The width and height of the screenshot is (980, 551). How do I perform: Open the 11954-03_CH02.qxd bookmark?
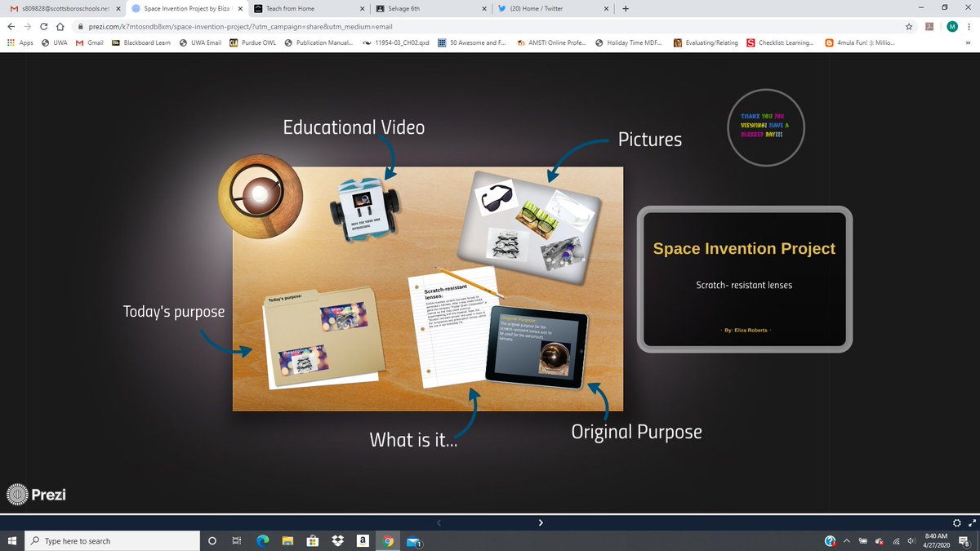coord(397,42)
